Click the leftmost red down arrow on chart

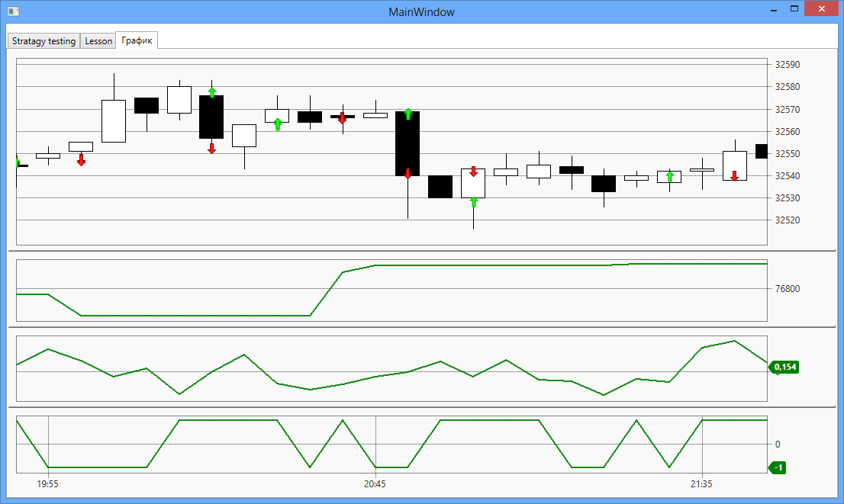81,159
